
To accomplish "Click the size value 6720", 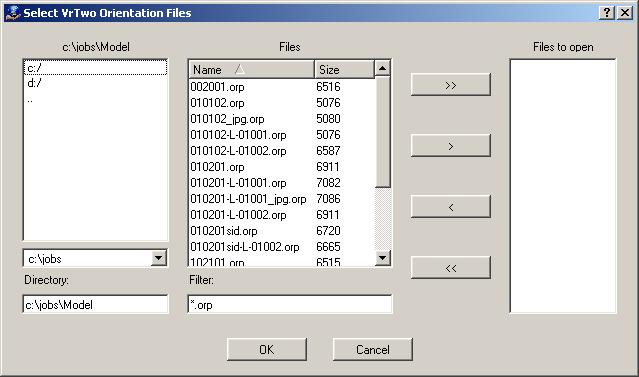I will click(x=328, y=231).
